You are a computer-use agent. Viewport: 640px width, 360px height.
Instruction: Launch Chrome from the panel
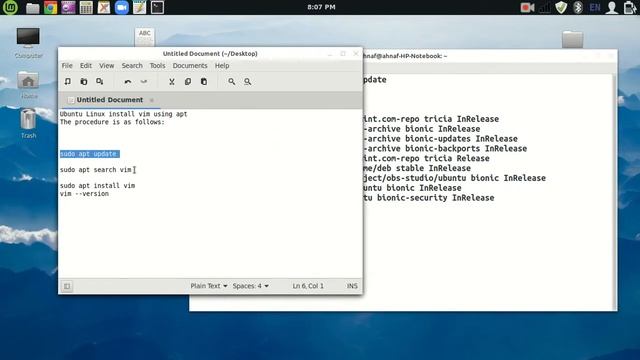pos(51,8)
